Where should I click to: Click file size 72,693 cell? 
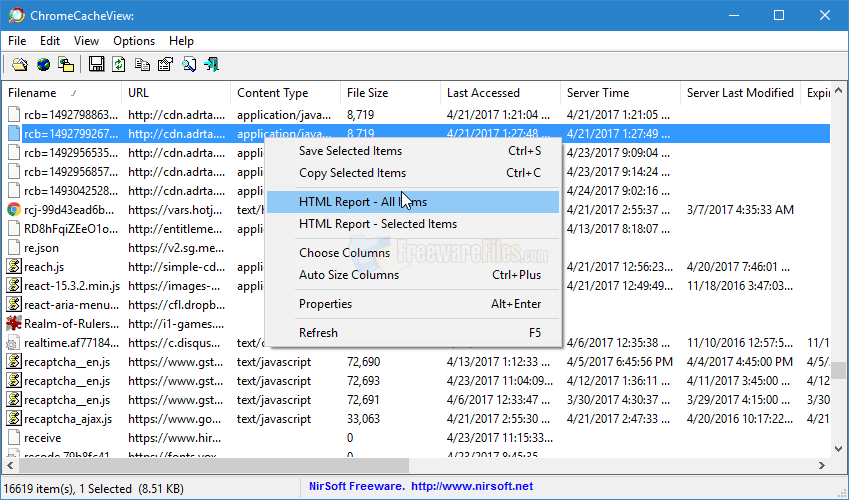click(x=363, y=381)
